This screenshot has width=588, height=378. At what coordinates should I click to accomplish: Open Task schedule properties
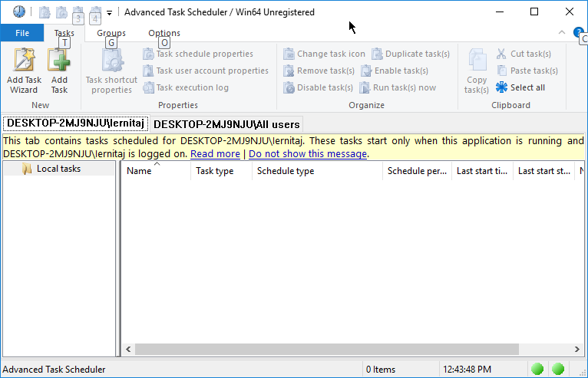coord(198,54)
